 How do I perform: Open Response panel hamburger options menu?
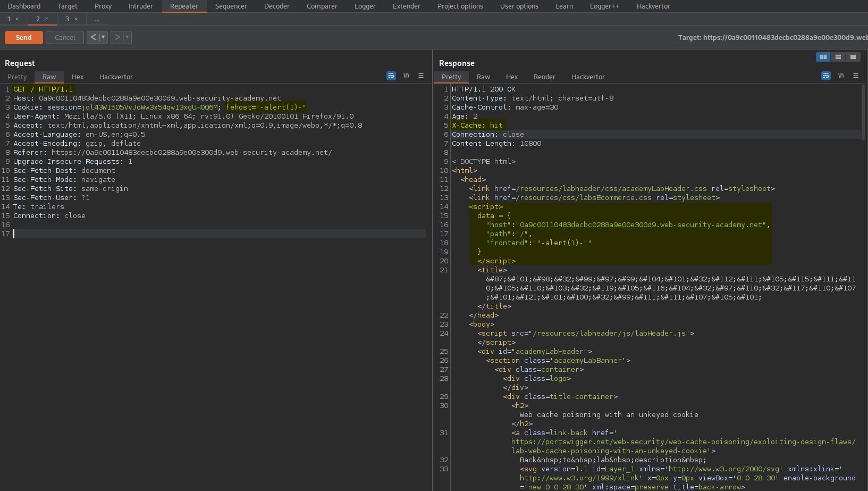coord(856,76)
